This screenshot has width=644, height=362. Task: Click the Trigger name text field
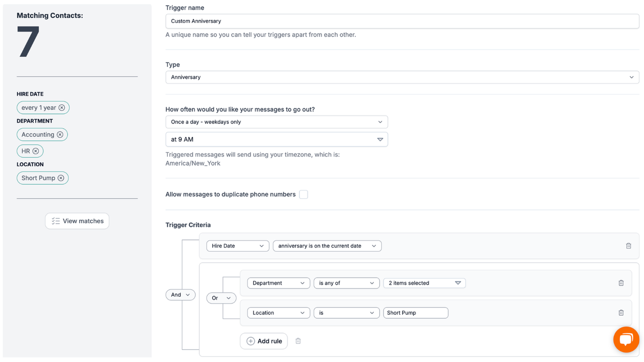[402, 21]
